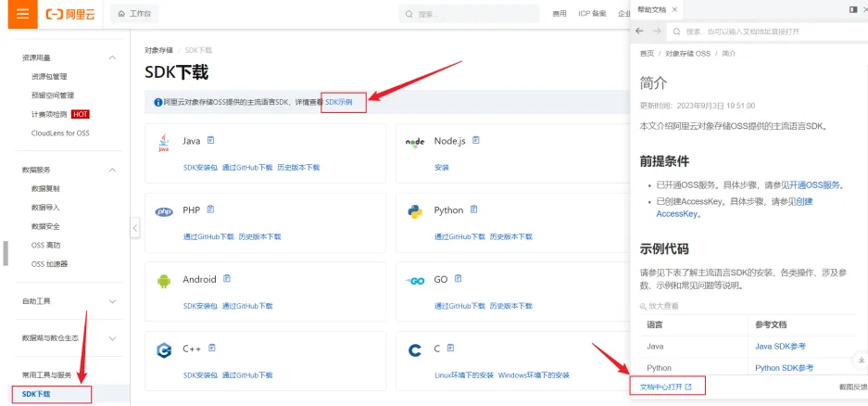
Task: Open OSS 加速器 in the sidebar
Action: coord(49,263)
